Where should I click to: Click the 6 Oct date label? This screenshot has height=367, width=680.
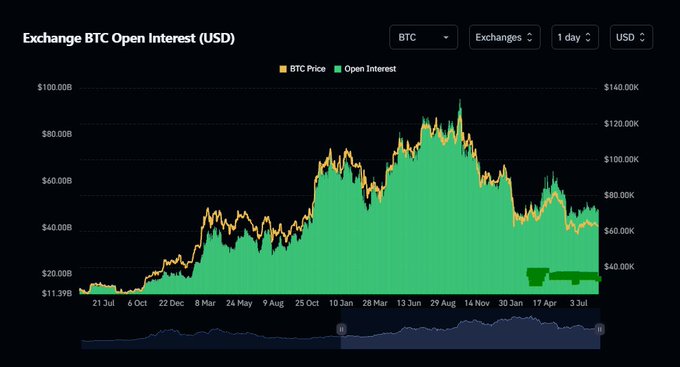[x=137, y=303]
